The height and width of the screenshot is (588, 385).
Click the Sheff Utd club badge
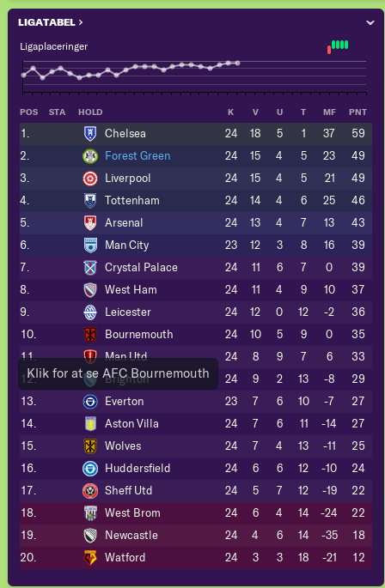click(x=90, y=490)
